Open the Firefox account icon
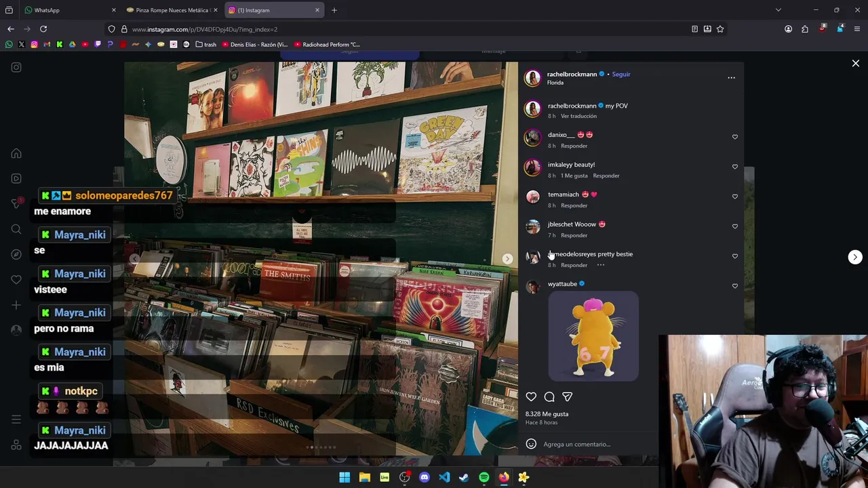 tap(788, 29)
